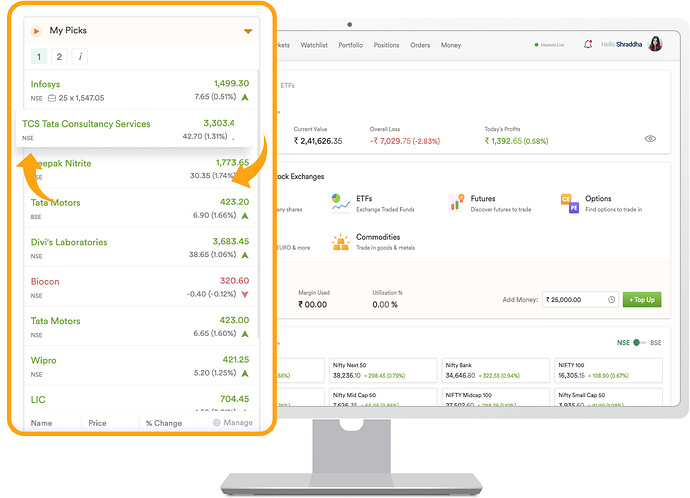This screenshot has width=690, height=498.
Task: Click the Add Money amount field
Action: coord(580,300)
